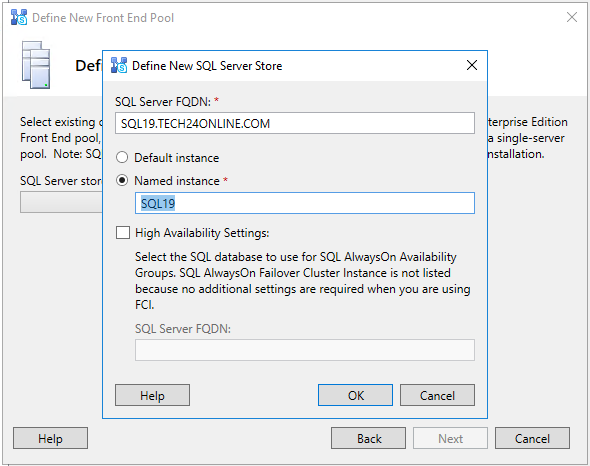Open Help in the SQL Server Store dialog
This screenshot has height=466, width=590.
coord(152,395)
